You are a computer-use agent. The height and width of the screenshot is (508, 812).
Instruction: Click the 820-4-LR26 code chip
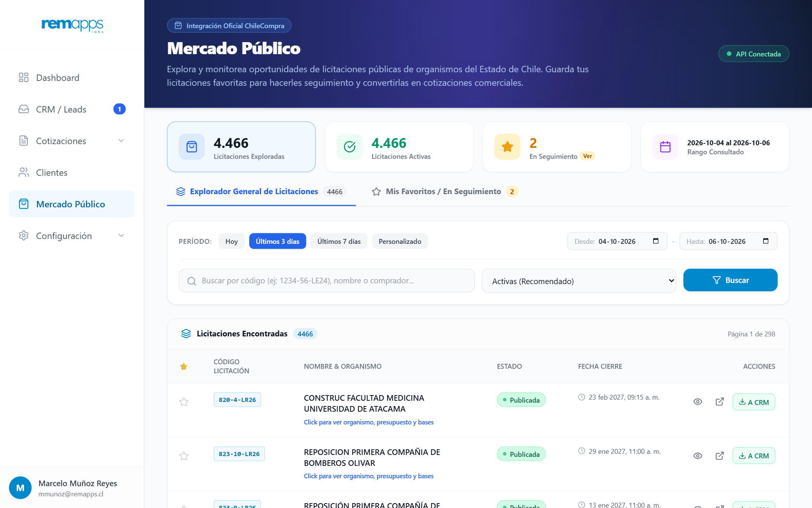[237, 400]
